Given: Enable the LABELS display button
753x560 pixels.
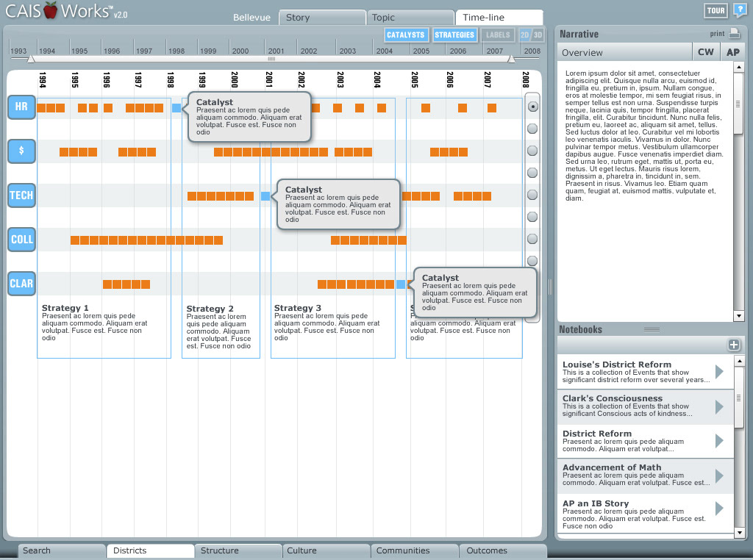Looking at the screenshot, I should coord(498,35).
